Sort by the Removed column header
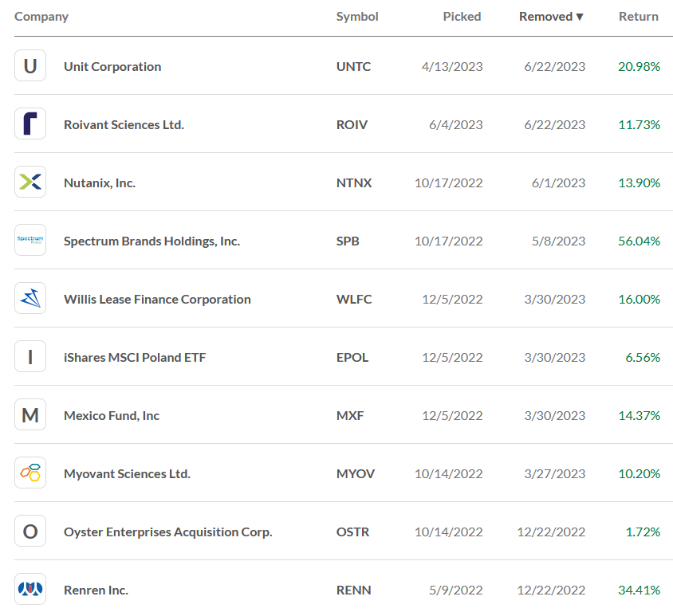The height and width of the screenshot is (616, 673). (551, 17)
